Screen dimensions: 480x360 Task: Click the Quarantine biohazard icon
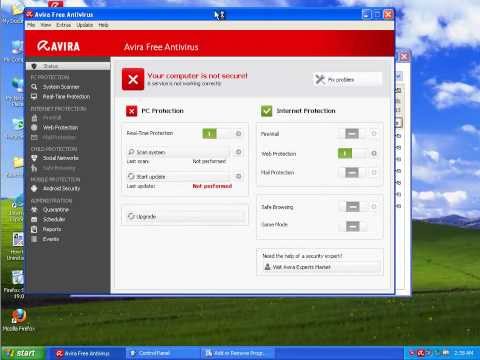[x=34, y=210]
